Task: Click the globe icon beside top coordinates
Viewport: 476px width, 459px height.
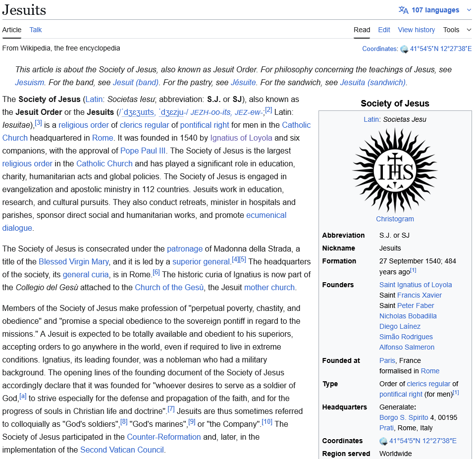Action: (404, 49)
